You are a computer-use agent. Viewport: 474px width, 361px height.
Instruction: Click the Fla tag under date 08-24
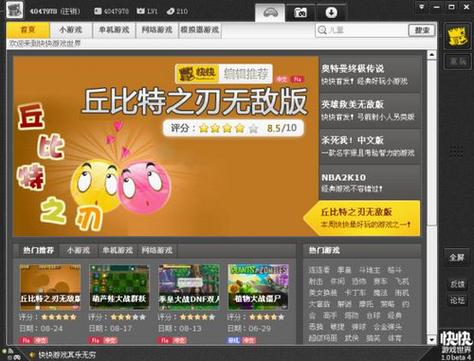coord(25,340)
